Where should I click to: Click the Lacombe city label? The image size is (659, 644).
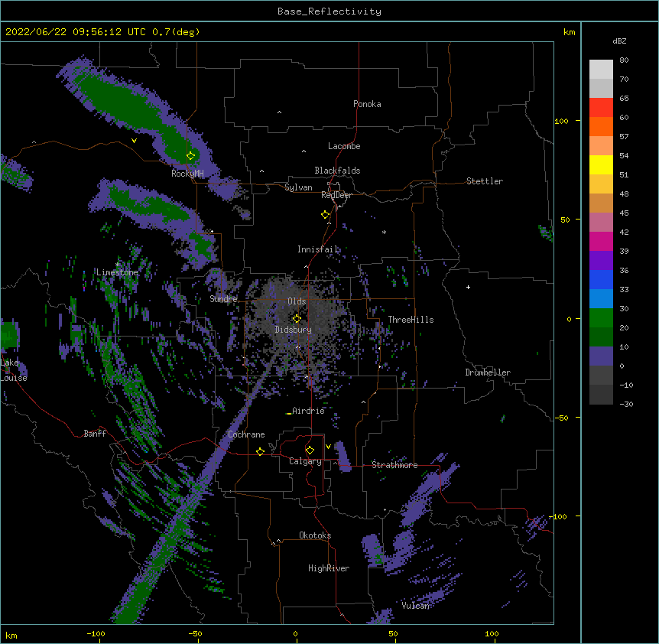click(x=344, y=146)
